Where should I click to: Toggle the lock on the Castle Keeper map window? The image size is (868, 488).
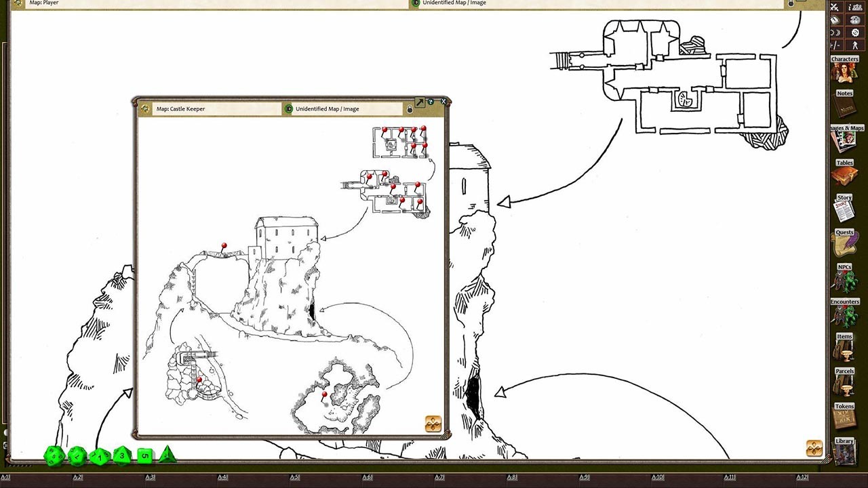(410, 108)
